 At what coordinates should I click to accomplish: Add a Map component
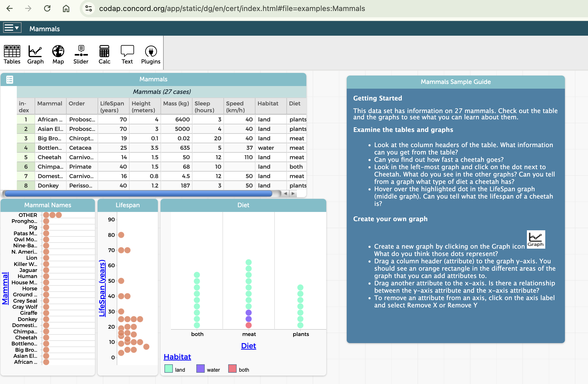(58, 54)
